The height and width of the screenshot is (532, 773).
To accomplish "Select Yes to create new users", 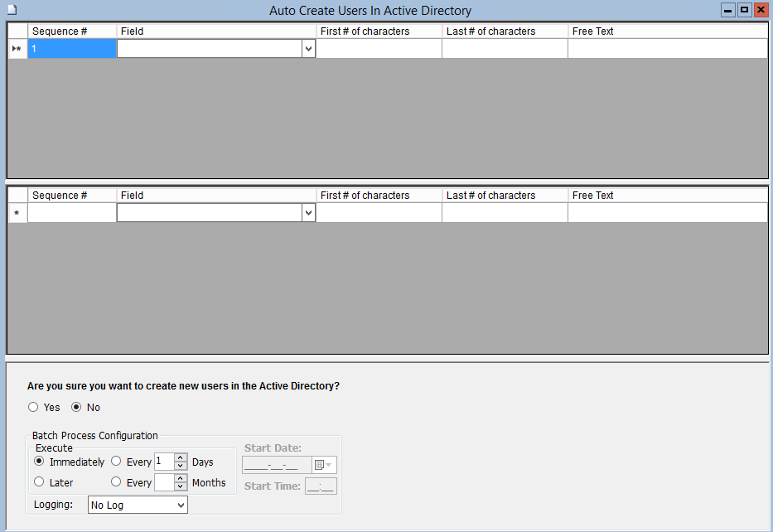I will pyautogui.click(x=33, y=407).
